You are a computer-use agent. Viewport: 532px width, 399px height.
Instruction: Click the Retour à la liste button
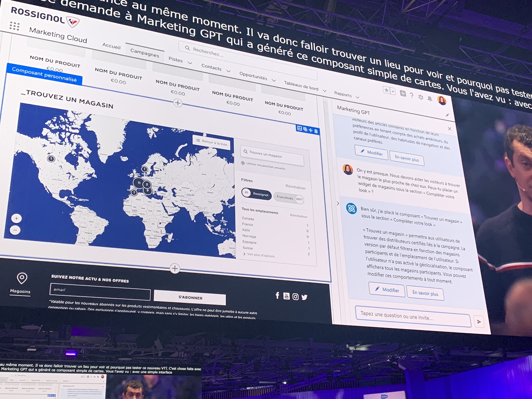point(212,142)
